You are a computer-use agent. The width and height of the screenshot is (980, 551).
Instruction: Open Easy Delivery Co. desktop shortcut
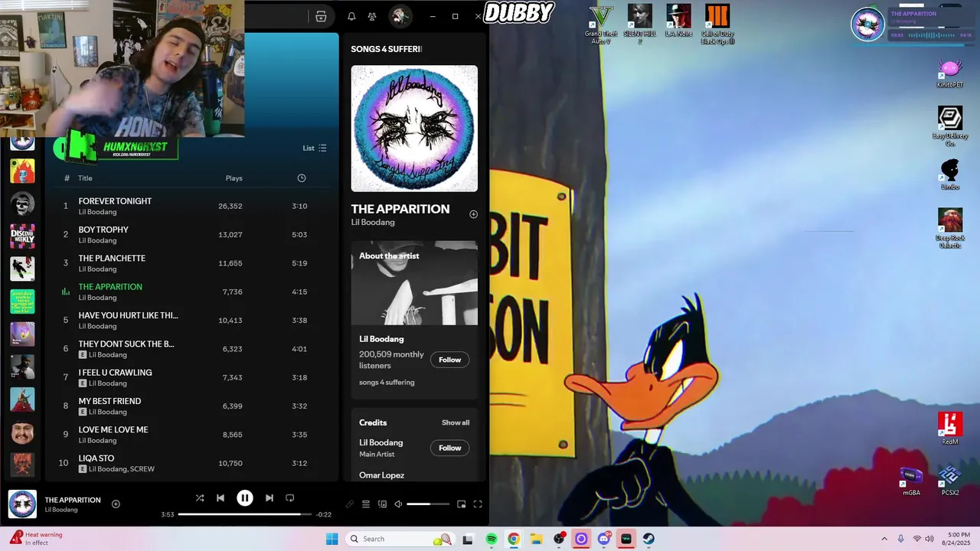(x=950, y=127)
